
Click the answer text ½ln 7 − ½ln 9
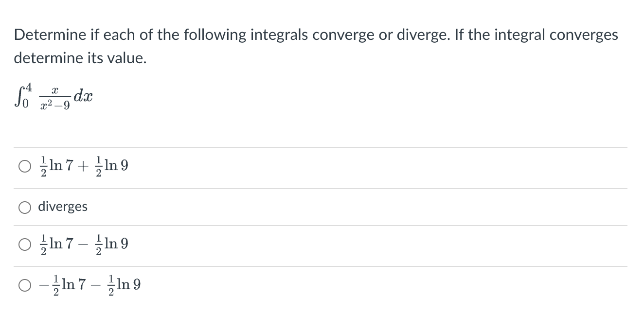point(83,244)
